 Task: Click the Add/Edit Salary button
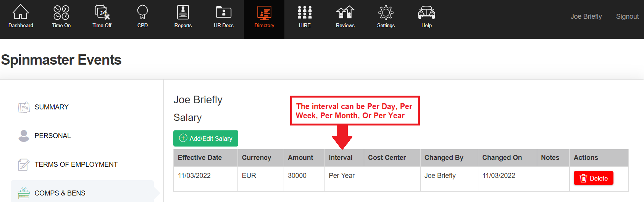(x=206, y=138)
